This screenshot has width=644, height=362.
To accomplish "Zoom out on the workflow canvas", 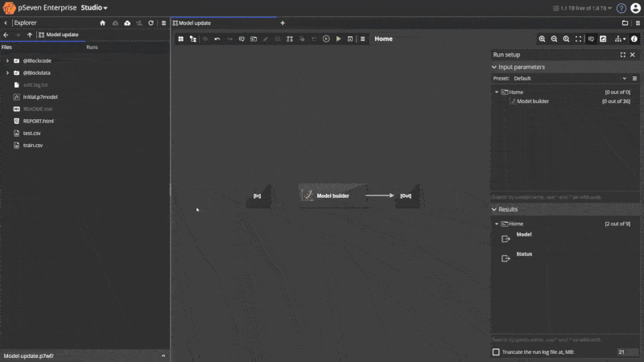I will (554, 39).
